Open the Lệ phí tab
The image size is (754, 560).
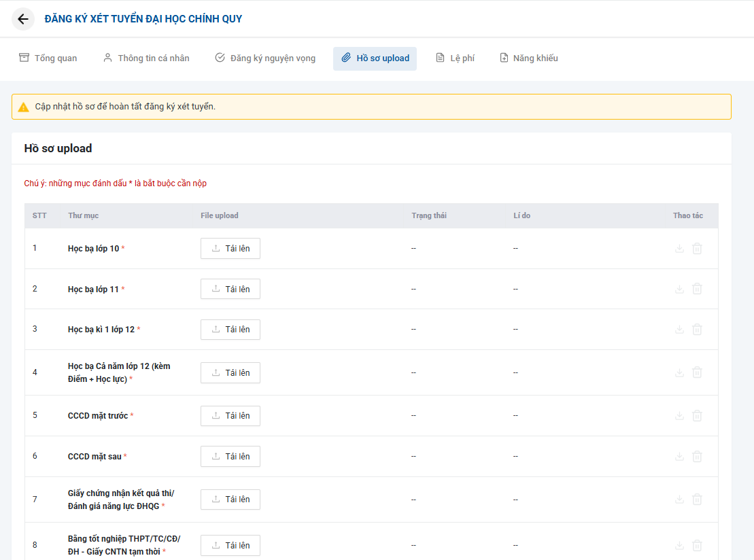pos(455,58)
